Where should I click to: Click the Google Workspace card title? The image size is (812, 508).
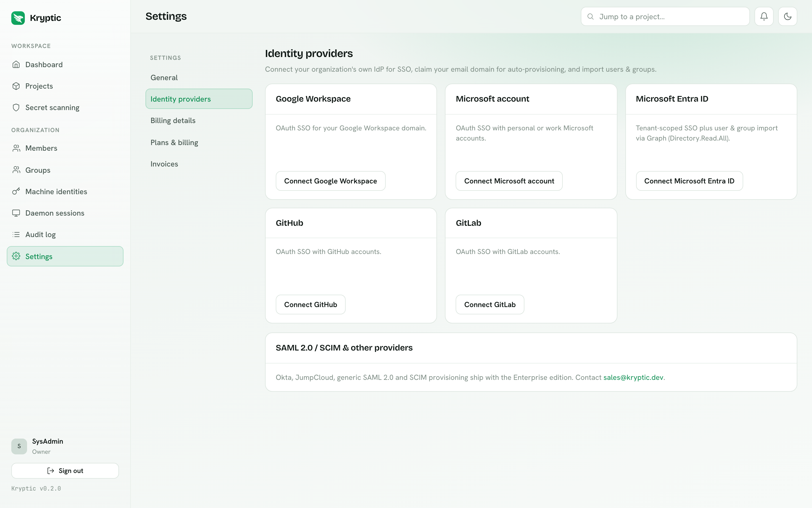click(313, 99)
